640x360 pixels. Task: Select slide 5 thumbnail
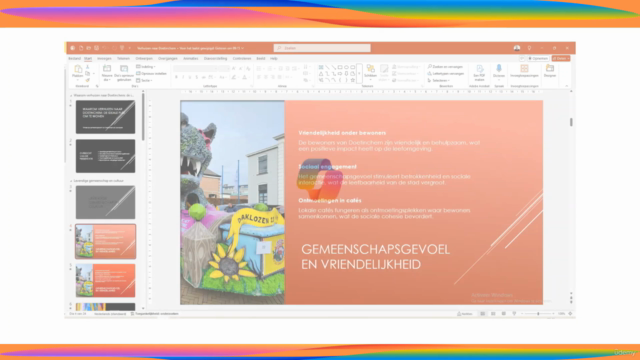point(105,280)
